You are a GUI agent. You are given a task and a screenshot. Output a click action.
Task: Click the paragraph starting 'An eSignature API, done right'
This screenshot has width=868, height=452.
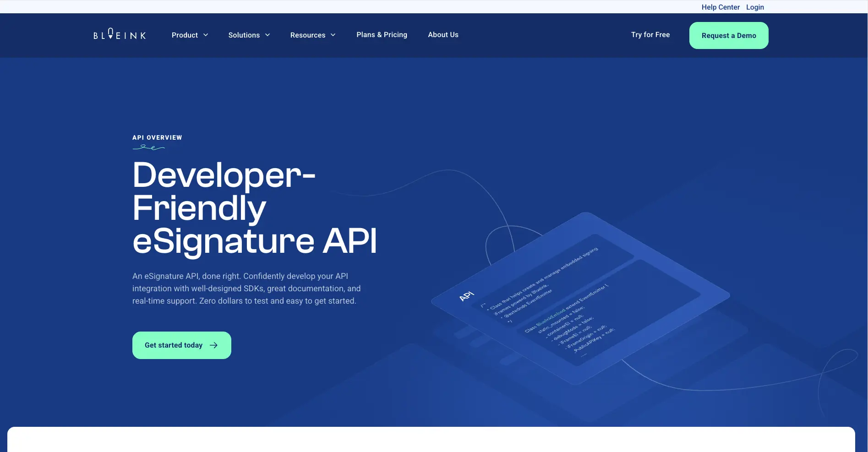[x=246, y=289]
